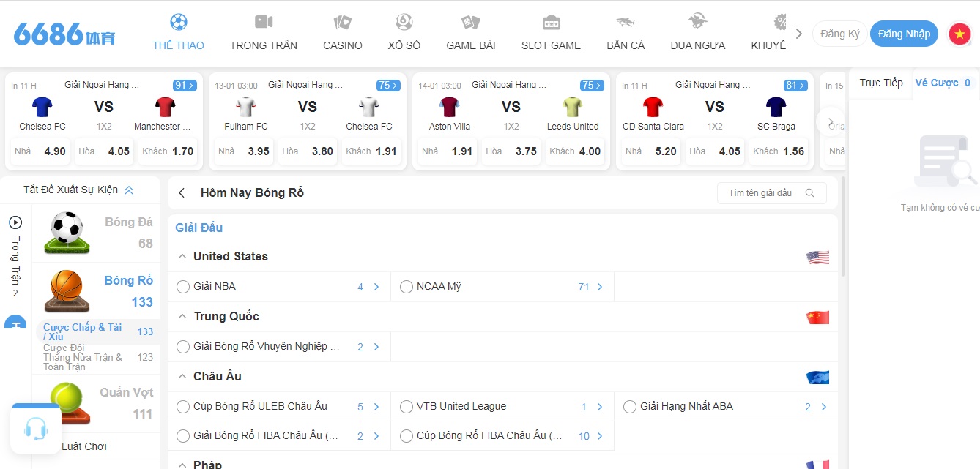Click the China flag beside Trung Quốc
This screenshot has height=469, width=980.
point(817,317)
